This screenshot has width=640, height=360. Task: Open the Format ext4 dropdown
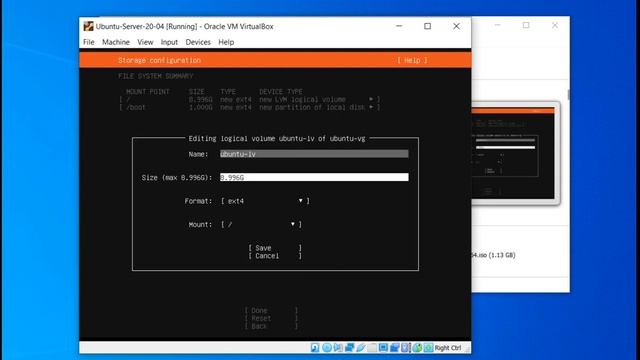(x=265, y=201)
